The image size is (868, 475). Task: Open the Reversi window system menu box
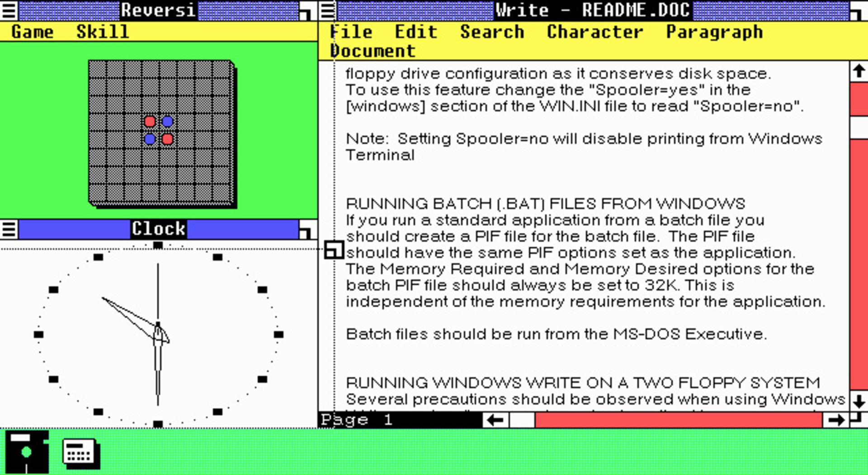(x=9, y=10)
